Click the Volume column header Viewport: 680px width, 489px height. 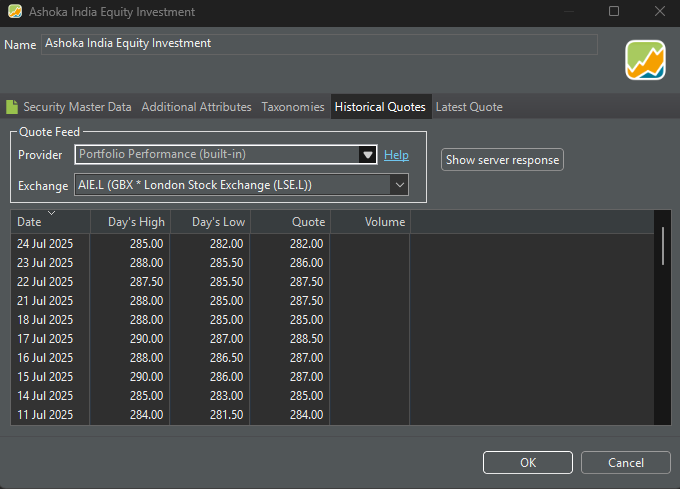(x=370, y=222)
